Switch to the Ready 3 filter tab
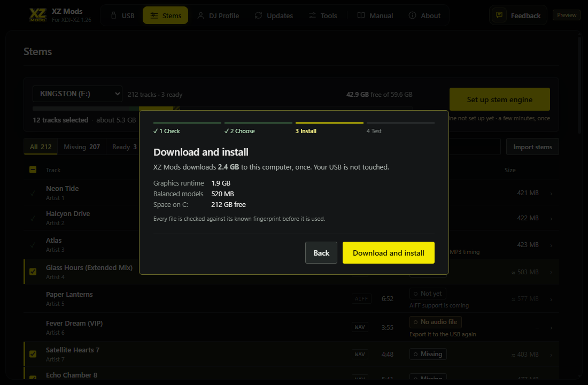The width and height of the screenshot is (588, 385). tap(124, 147)
